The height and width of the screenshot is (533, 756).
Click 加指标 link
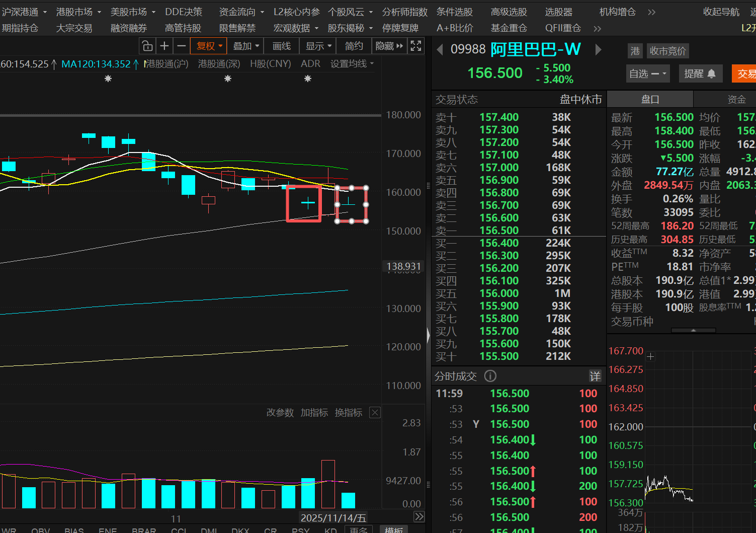tap(314, 413)
